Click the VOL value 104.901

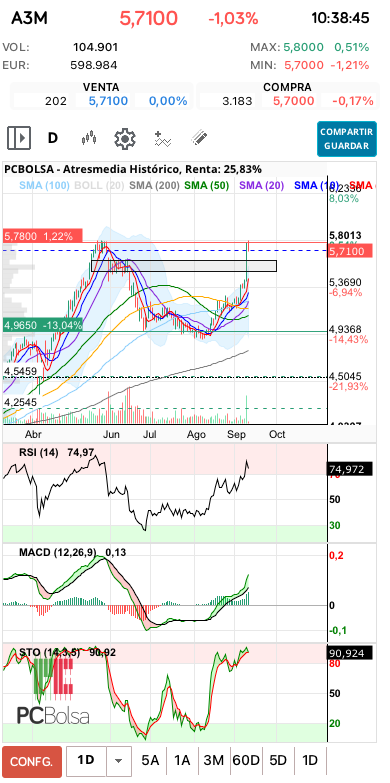pos(95,47)
